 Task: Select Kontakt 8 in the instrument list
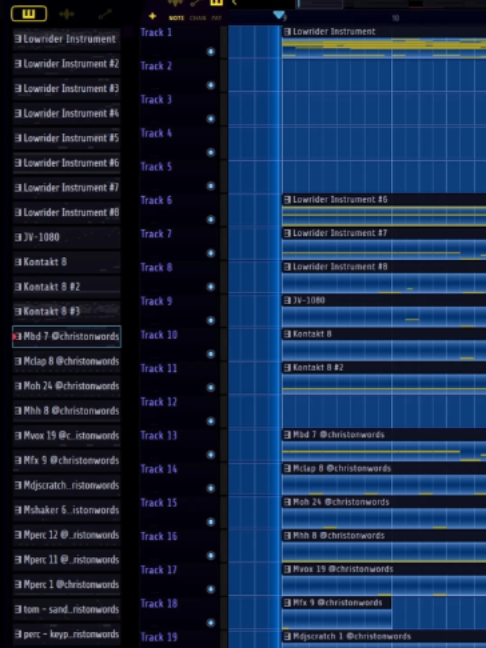67,262
